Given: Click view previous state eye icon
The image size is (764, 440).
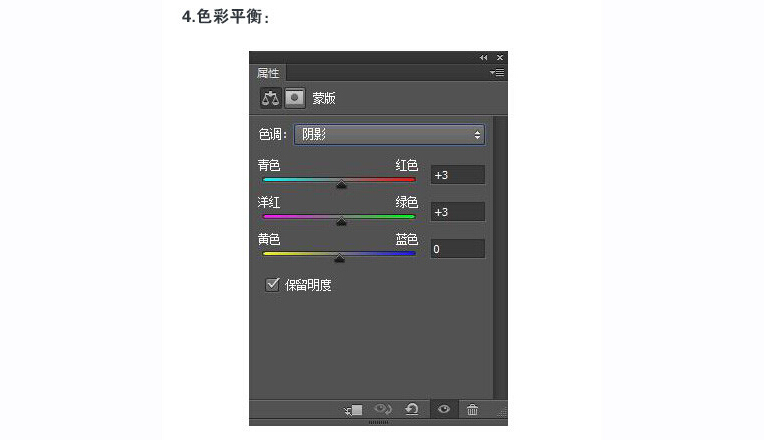Looking at the screenshot, I should tap(383, 409).
